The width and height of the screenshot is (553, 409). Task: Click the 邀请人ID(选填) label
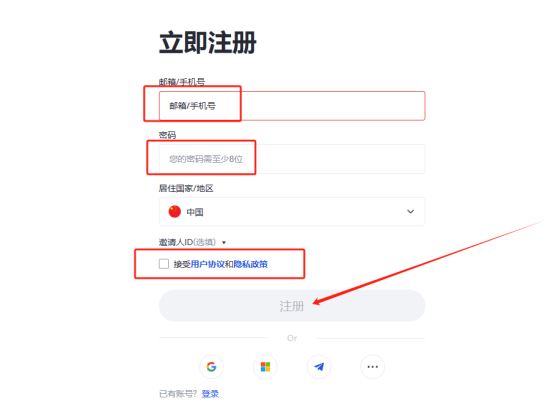[187, 242]
